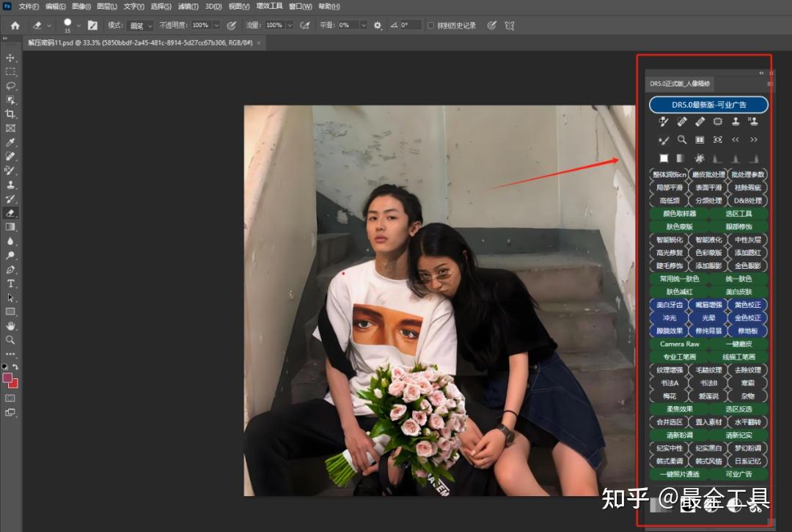The width and height of the screenshot is (792, 532).
Task: Select the Move tool
Action: point(10,56)
